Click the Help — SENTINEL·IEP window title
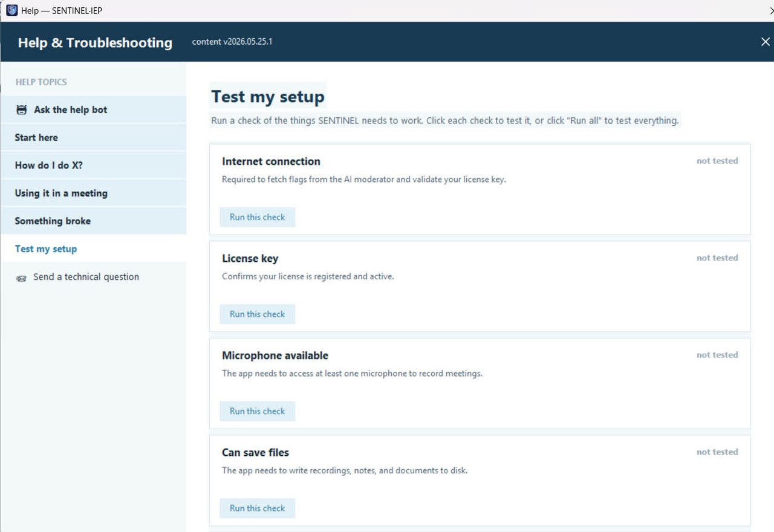 [62, 11]
